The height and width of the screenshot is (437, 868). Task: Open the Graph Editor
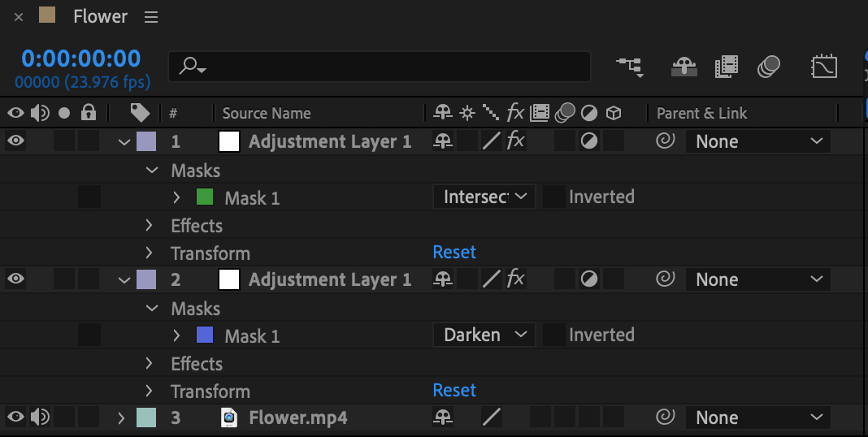(x=824, y=67)
